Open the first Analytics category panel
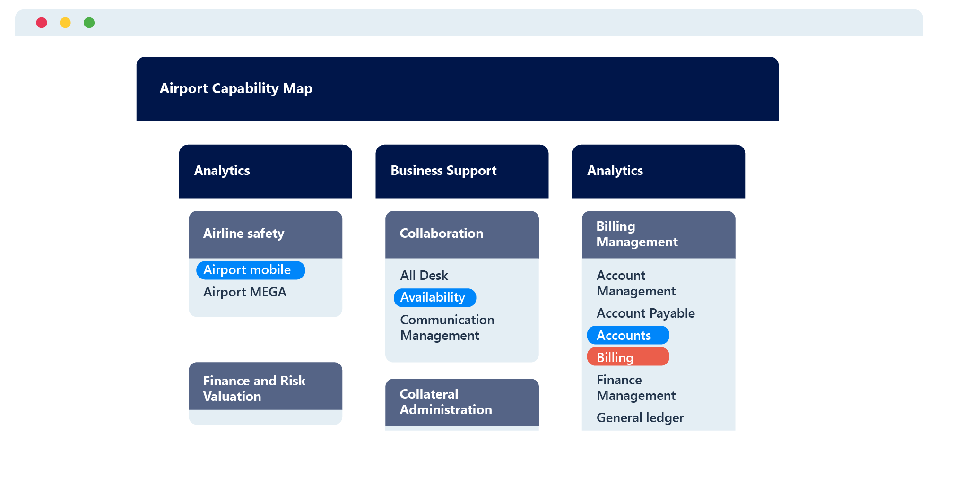 [x=265, y=171]
